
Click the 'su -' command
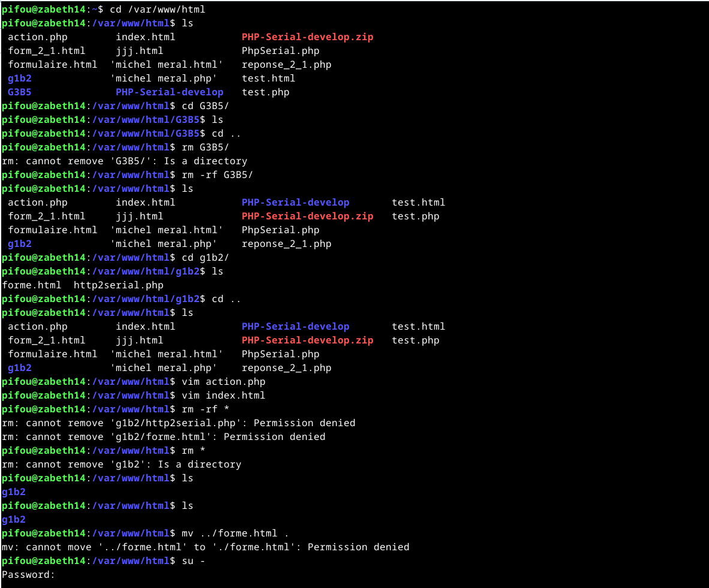194,561
